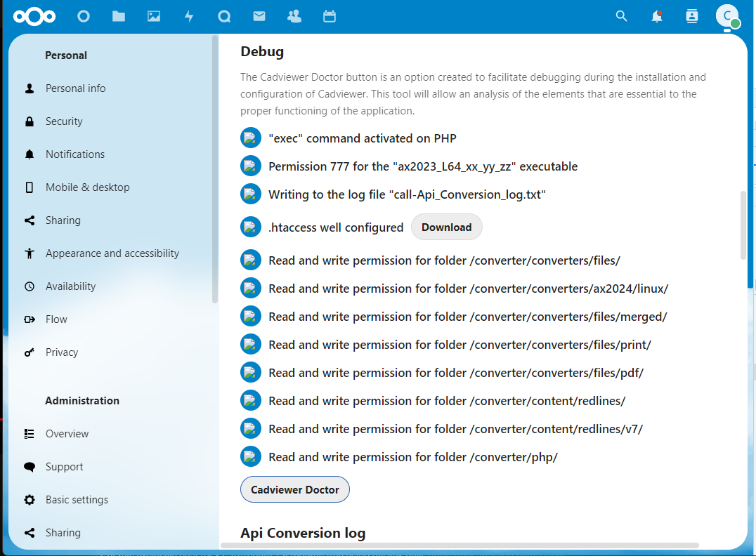Open the Photos app icon
This screenshot has width=756, height=556.
[x=154, y=16]
